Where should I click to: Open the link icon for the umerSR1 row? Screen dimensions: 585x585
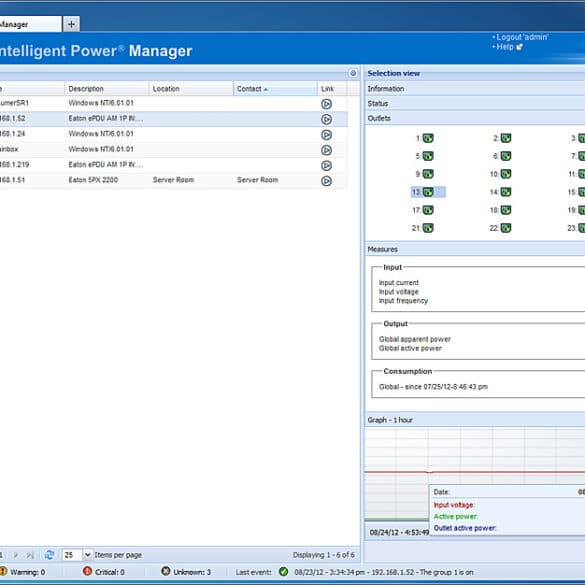(326, 104)
